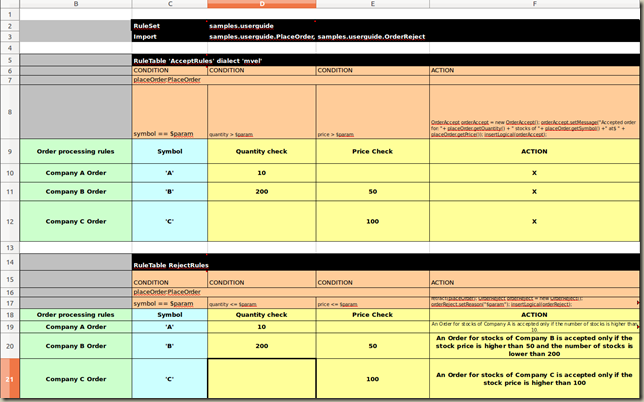This screenshot has width=644, height=402.
Task: Click 'Price Check' in row 18
Action: tap(373, 315)
